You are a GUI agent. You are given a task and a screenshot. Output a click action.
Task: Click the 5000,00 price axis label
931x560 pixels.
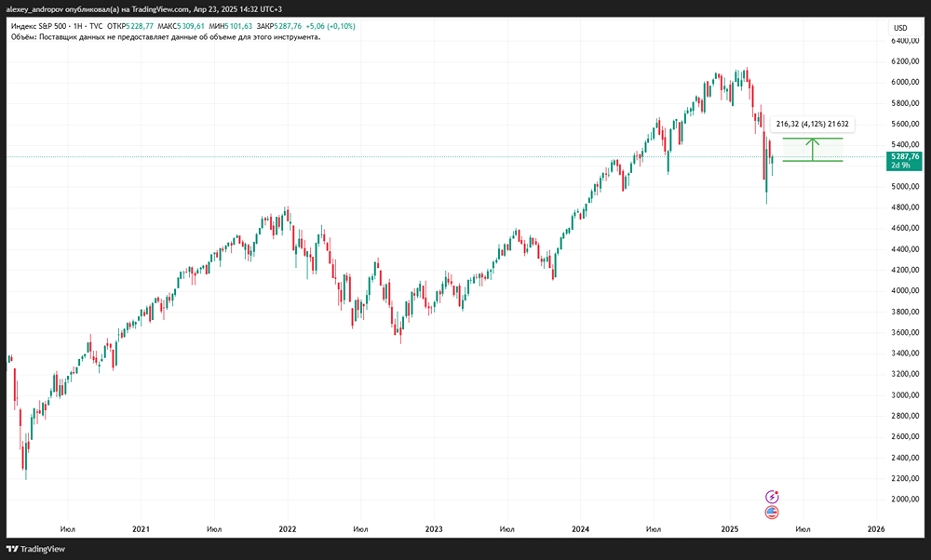click(905, 186)
